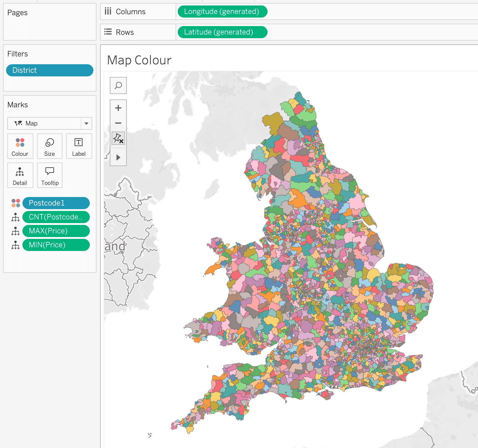The image size is (478, 448).
Task: Select Longitude (generated) pill on Columns
Action: pyautogui.click(x=222, y=12)
